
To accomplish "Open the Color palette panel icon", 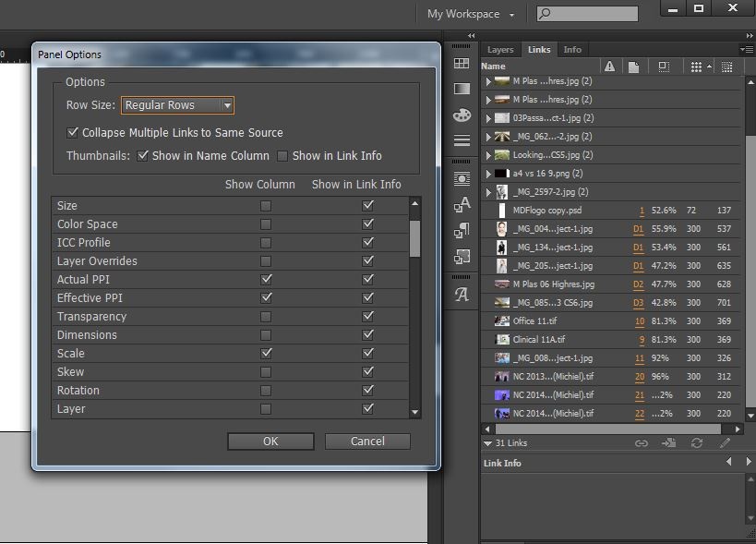I will (x=462, y=115).
